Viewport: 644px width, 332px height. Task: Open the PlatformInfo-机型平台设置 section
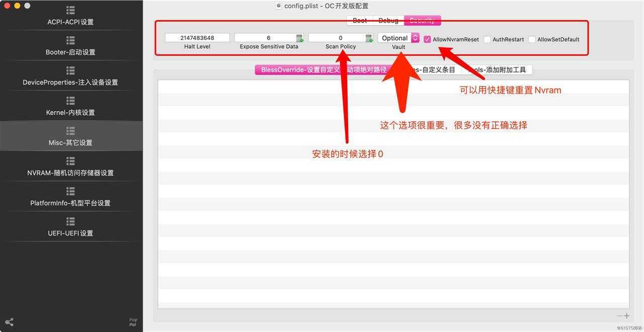[70, 197]
